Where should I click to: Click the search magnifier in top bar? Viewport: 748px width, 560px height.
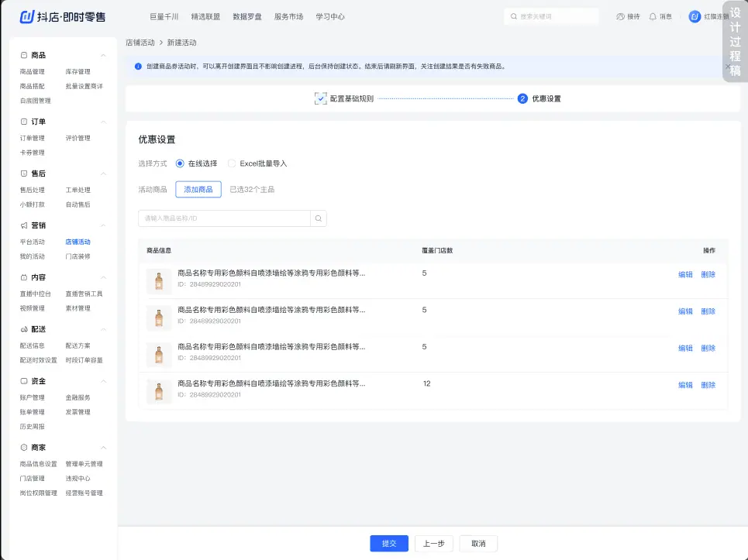point(514,16)
